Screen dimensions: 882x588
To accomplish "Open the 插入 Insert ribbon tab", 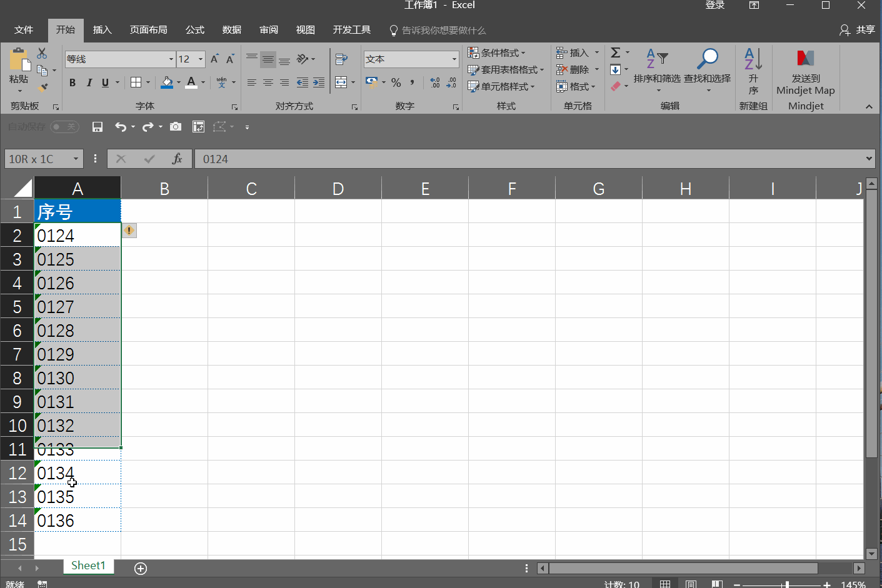I will (x=102, y=30).
